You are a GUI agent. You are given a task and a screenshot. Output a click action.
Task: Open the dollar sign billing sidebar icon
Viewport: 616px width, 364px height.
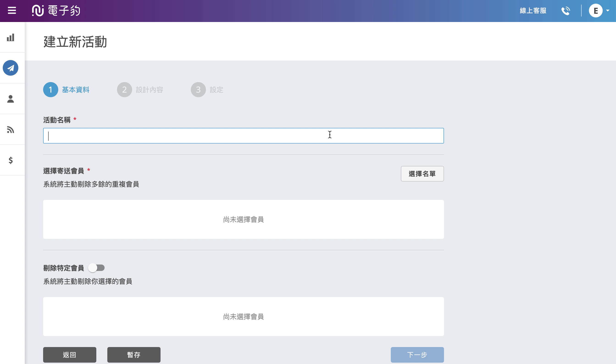click(11, 160)
